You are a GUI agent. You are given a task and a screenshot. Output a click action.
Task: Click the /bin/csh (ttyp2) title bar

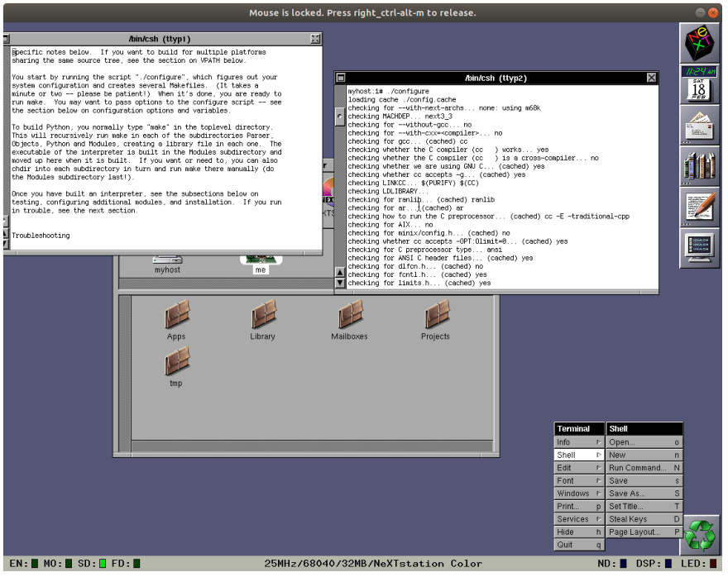(496, 78)
